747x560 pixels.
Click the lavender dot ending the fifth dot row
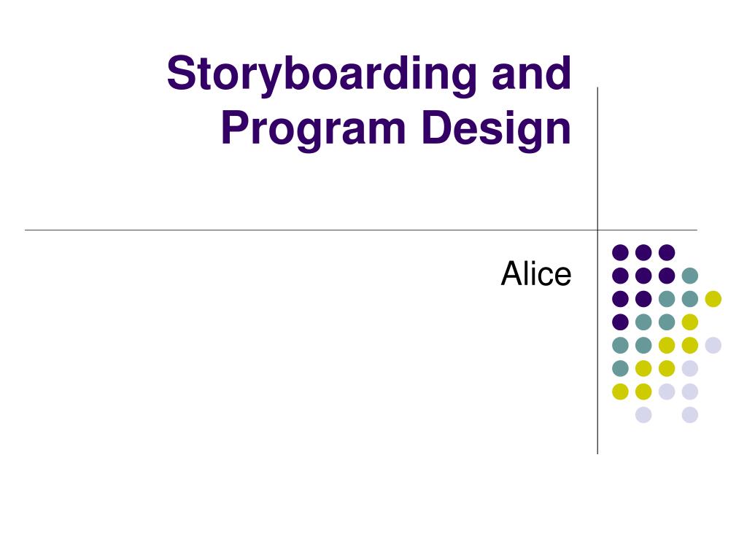pos(713,345)
